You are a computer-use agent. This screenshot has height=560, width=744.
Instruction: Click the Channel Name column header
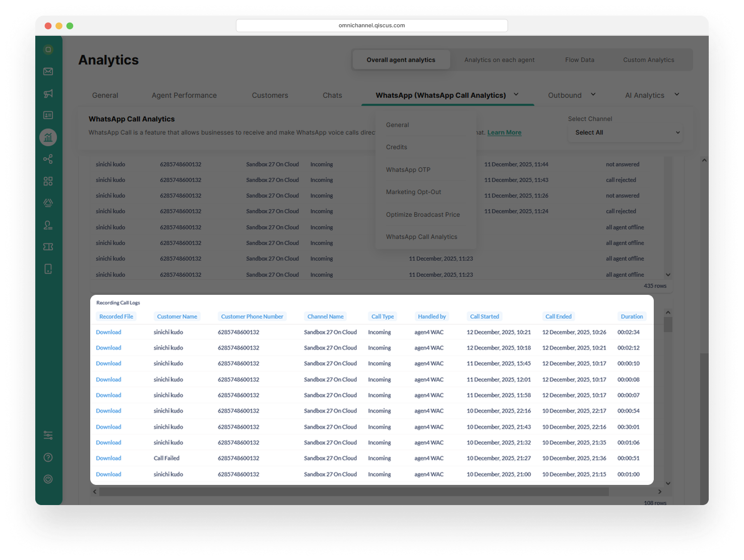(326, 317)
